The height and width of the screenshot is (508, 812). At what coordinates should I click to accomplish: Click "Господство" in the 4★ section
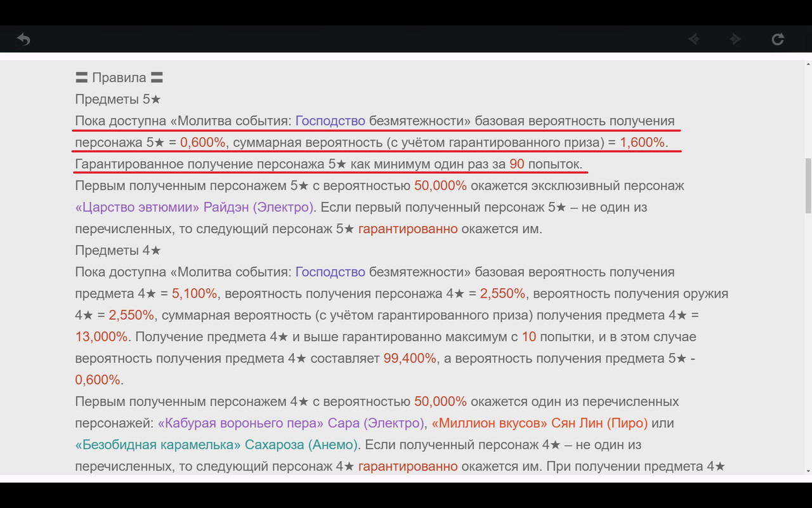pos(331,272)
